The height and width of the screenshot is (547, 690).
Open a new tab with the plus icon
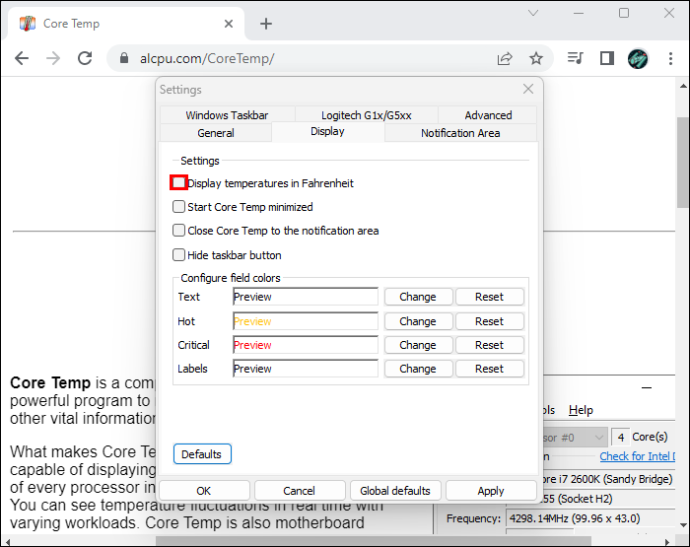coord(266,24)
